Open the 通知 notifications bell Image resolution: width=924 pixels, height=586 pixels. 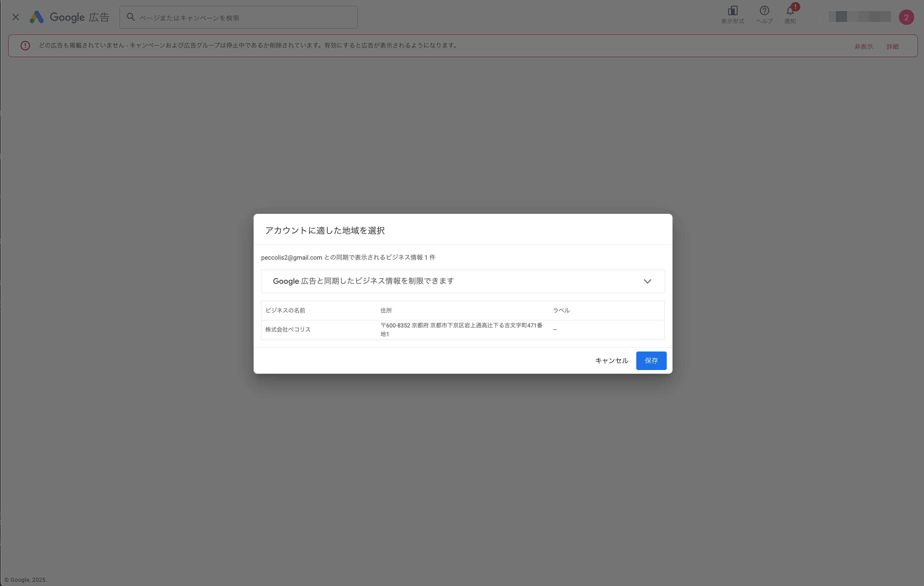(x=790, y=11)
